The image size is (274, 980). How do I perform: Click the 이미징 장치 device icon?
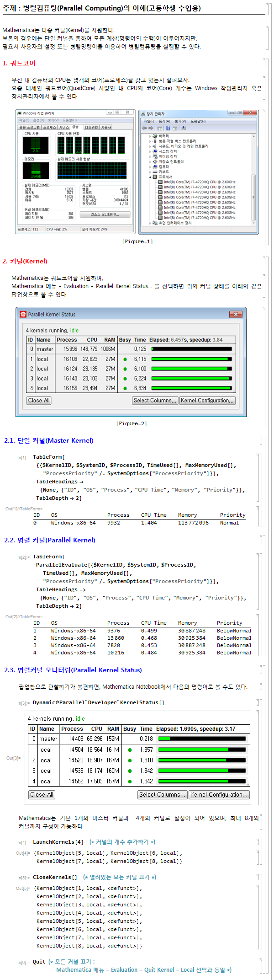(x=155, y=156)
